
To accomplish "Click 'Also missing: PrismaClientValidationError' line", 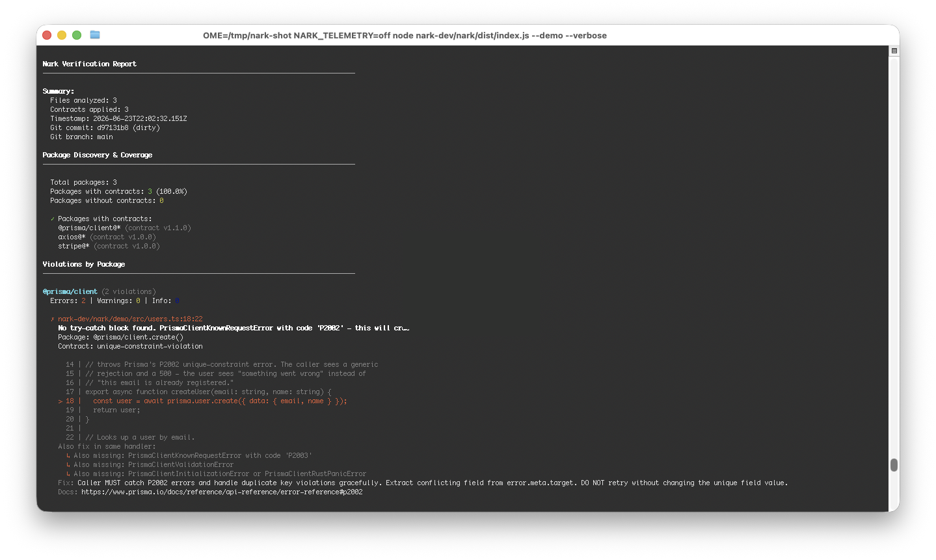I will point(150,464).
